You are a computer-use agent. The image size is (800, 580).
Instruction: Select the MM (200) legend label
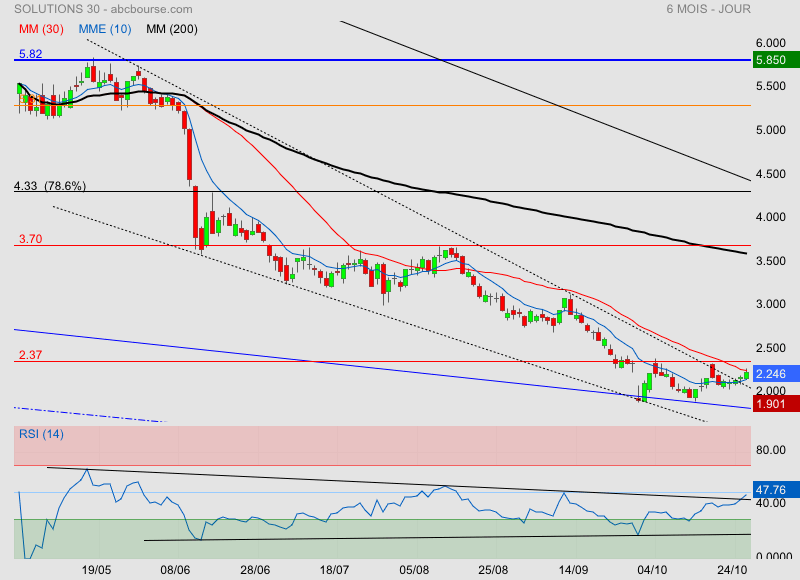[x=172, y=29]
